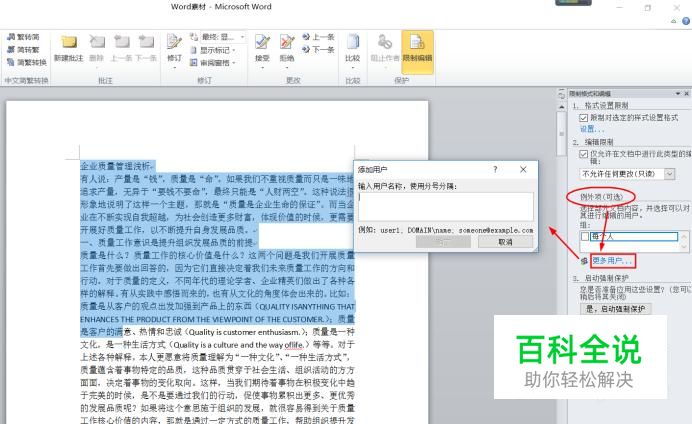Viewport: 692px width, 424px height.
Task: Open the 显示标记 markup menu
Action: coord(214,50)
